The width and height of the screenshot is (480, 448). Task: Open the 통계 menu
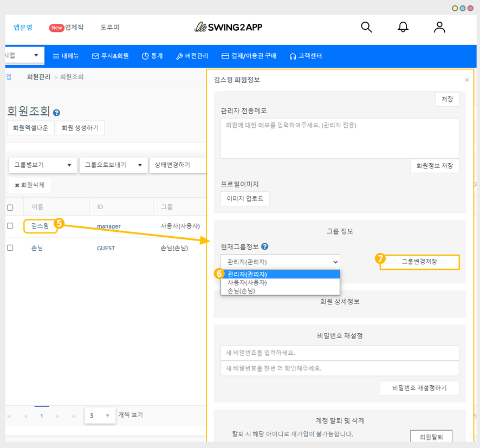tap(152, 56)
